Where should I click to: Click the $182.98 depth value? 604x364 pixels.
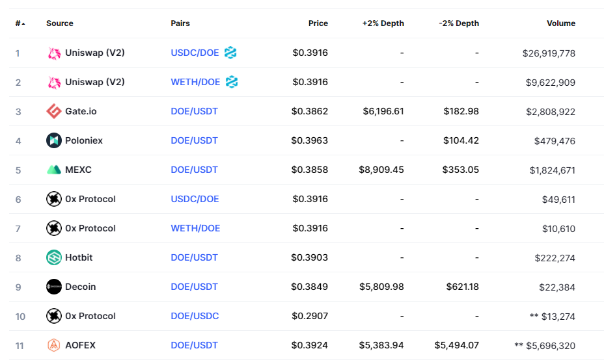pos(461,111)
